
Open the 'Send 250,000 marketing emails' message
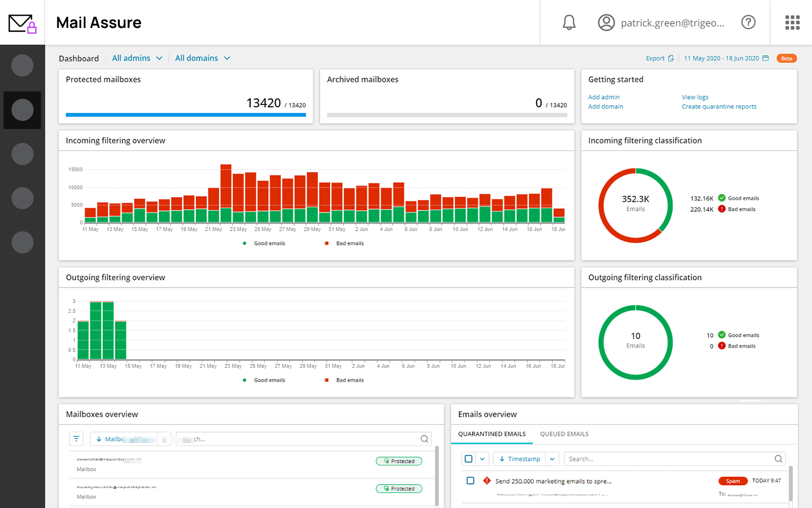click(x=553, y=481)
